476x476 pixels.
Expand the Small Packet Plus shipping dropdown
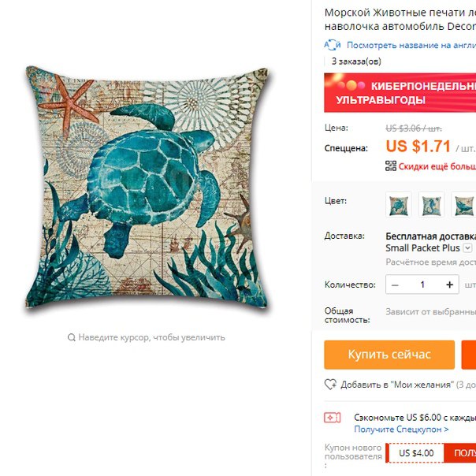coord(467,247)
